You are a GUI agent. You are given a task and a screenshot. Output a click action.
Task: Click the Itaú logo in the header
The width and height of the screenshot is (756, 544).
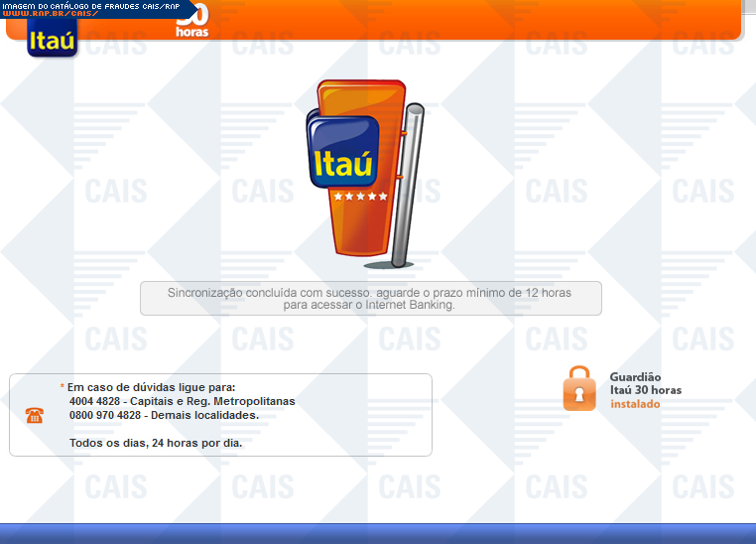[x=52, y=40]
